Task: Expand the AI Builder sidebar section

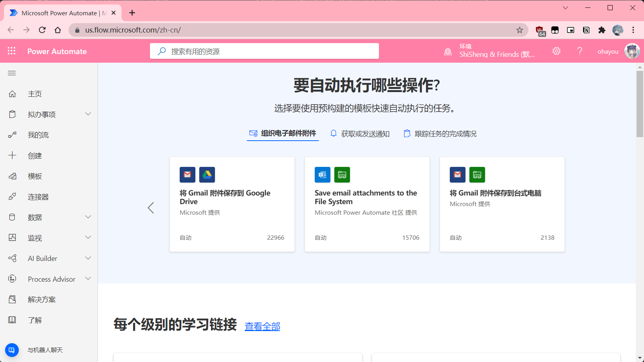Action: [x=88, y=258]
